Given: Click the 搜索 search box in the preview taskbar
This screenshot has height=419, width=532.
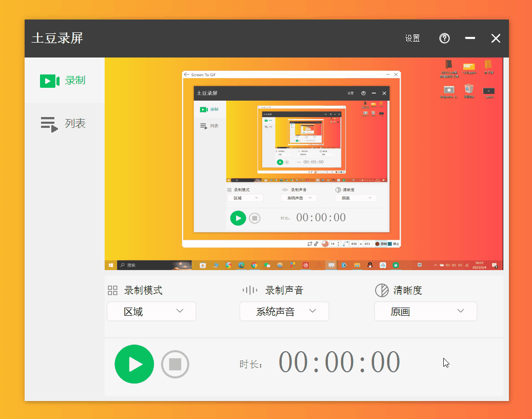Looking at the screenshot, I should point(154,265).
